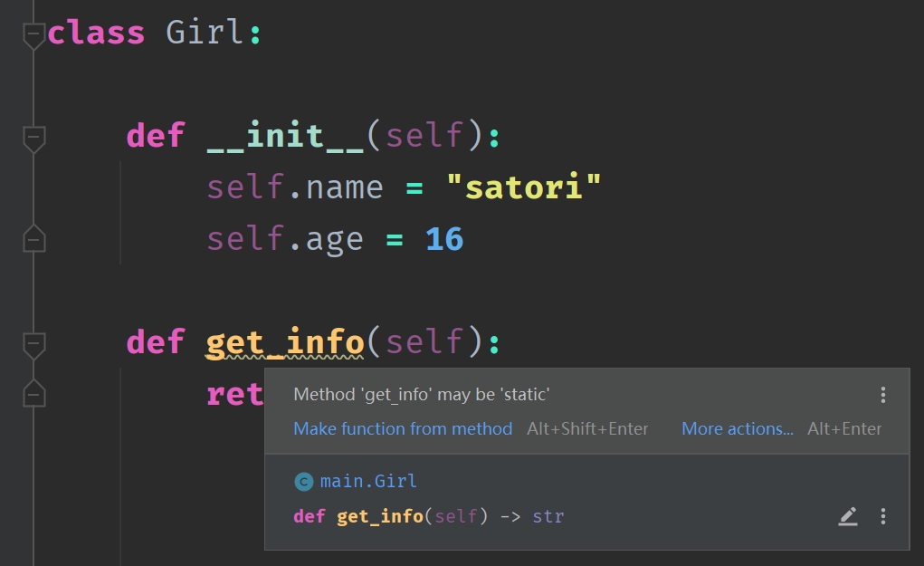Screen dimensions: 924x566
Task: Open documentation kebab menu beside edit pencil
Action: 882,516
